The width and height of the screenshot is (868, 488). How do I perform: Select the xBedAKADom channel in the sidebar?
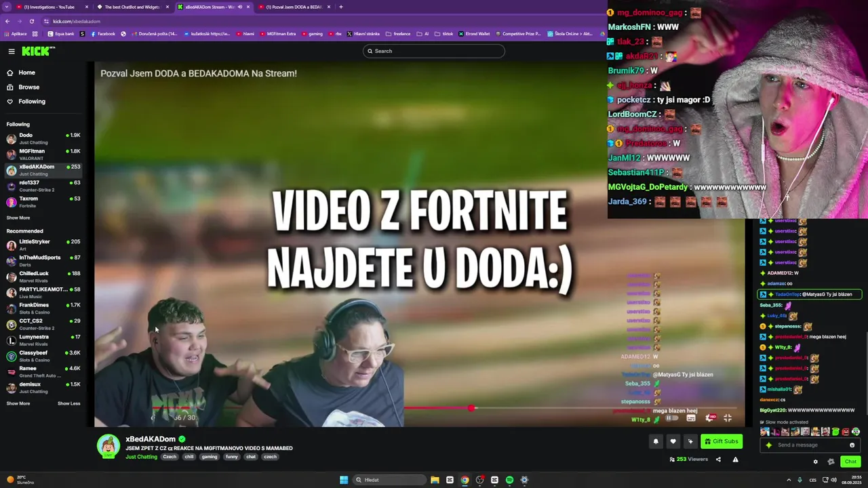click(x=43, y=170)
